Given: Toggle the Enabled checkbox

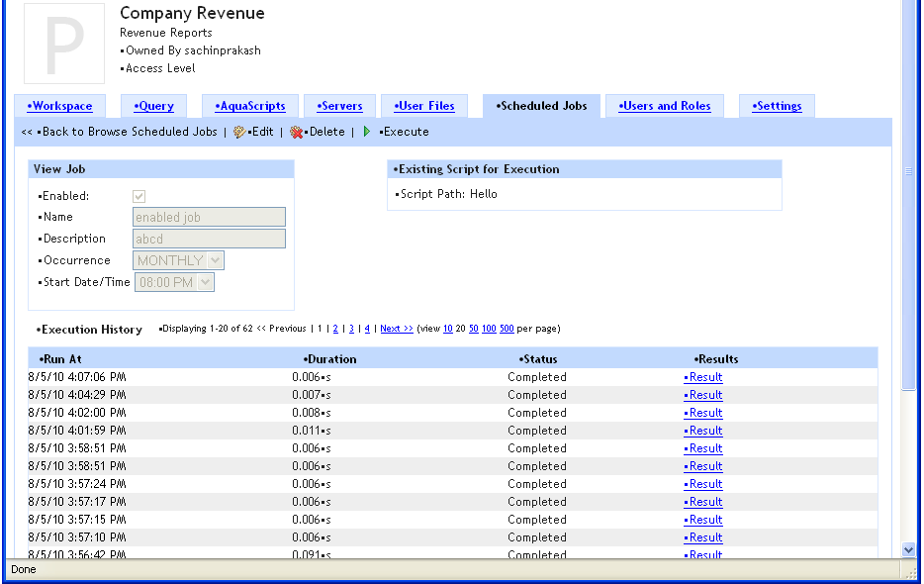Looking at the screenshot, I should [139, 196].
